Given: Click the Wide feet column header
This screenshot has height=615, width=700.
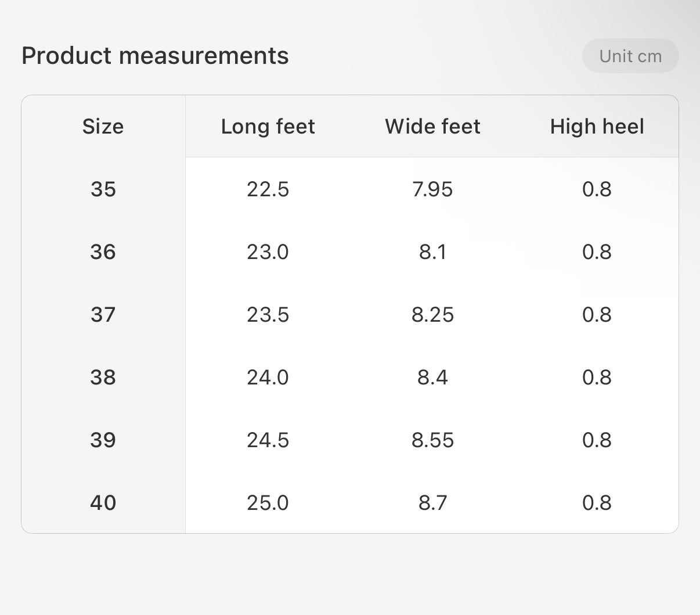Looking at the screenshot, I should pyautogui.click(x=432, y=127).
